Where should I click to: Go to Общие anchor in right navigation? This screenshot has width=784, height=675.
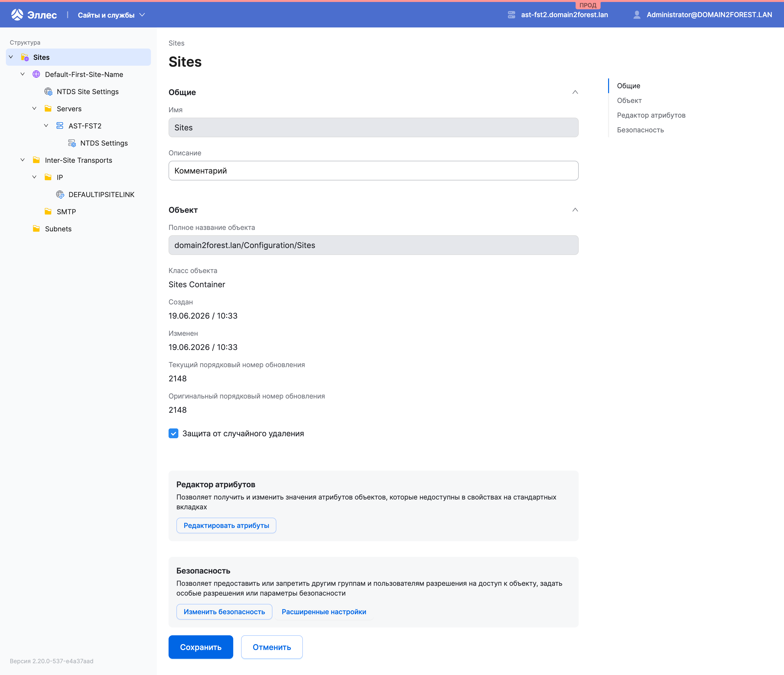(628, 86)
